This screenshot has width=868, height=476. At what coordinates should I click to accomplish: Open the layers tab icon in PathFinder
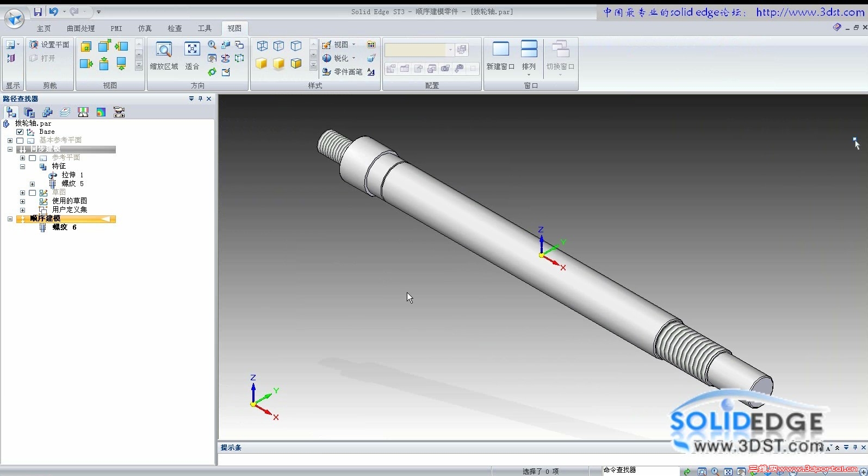tap(65, 112)
